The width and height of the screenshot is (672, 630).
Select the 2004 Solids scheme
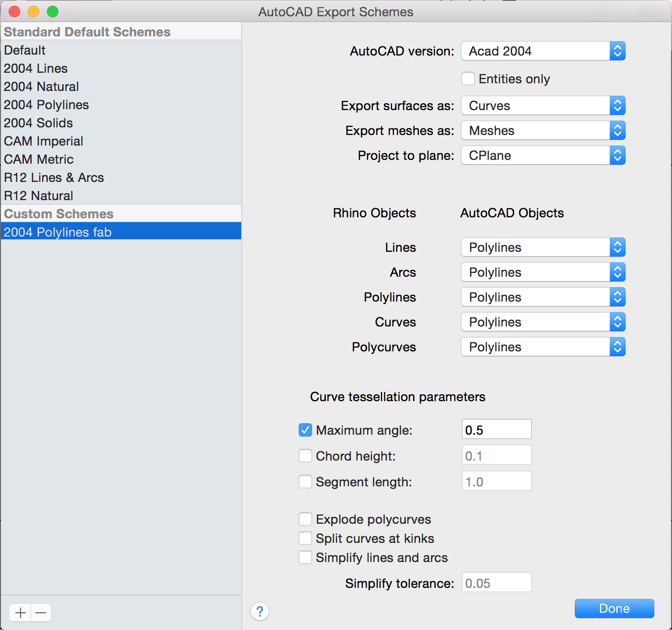click(x=121, y=123)
